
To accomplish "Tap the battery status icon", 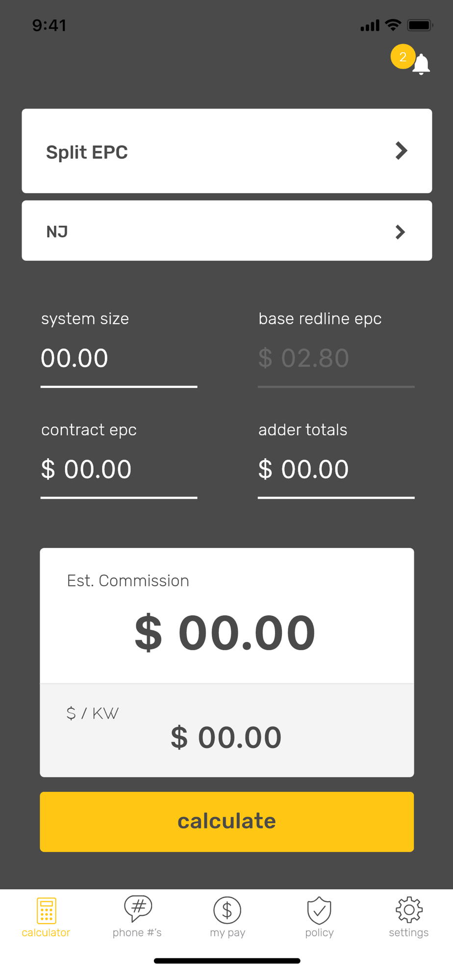I will (x=420, y=25).
